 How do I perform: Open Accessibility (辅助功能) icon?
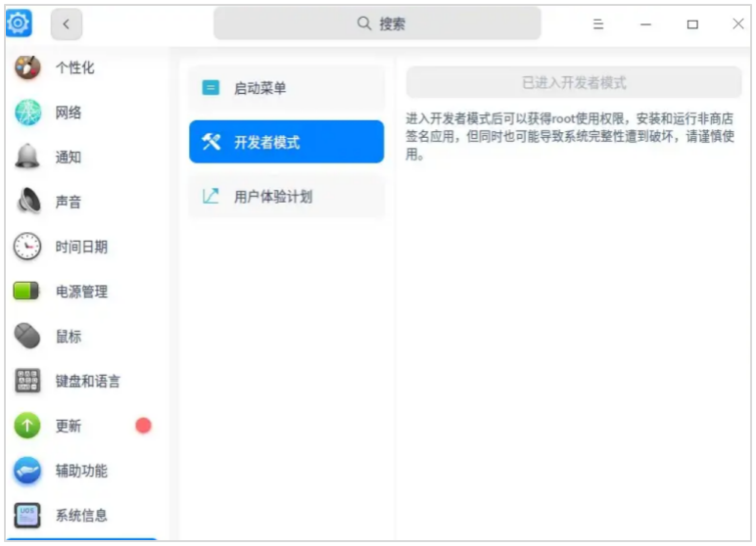[x=27, y=471]
